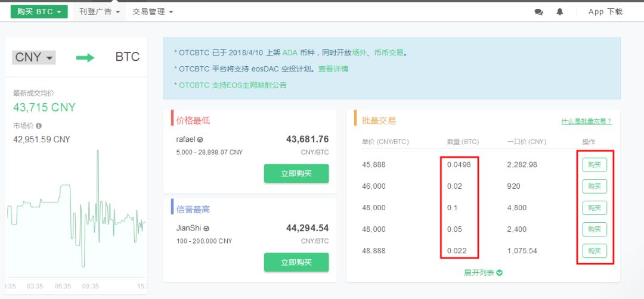Click 购买 for the 45,888 batch row
Viewport: 644px width, 299px height.
tap(595, 164)
